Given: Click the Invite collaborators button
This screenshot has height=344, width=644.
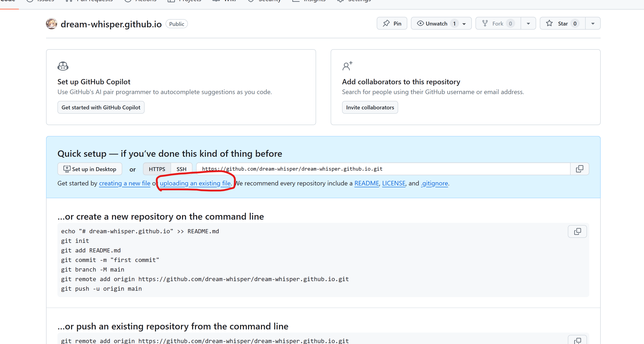Looking at the screenshot, I should click(370, 108).
